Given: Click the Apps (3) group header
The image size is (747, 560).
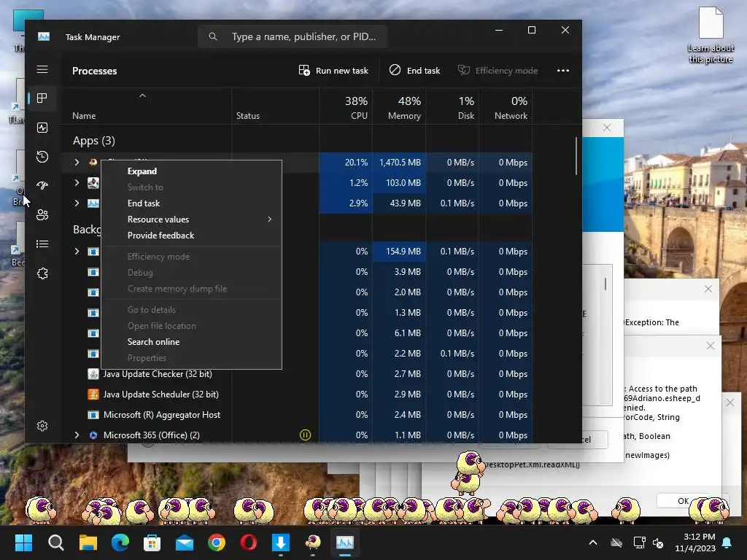Looking at the screenshot, I should pyautogui.click(x=94, y=141).
